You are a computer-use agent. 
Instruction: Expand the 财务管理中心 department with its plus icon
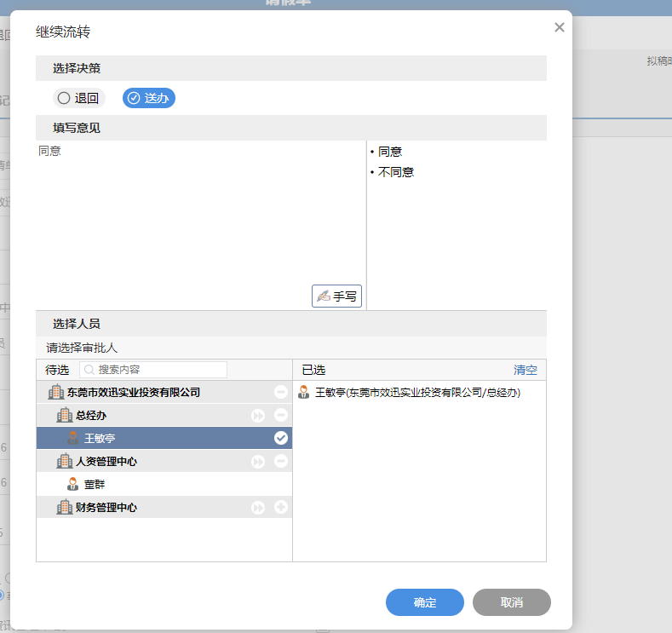click(x=281, y=507)
